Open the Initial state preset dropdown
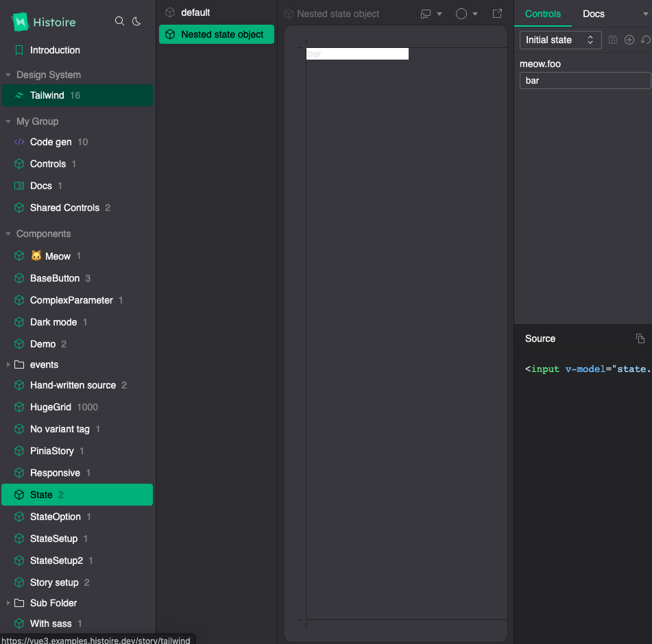 coord(560,40)
